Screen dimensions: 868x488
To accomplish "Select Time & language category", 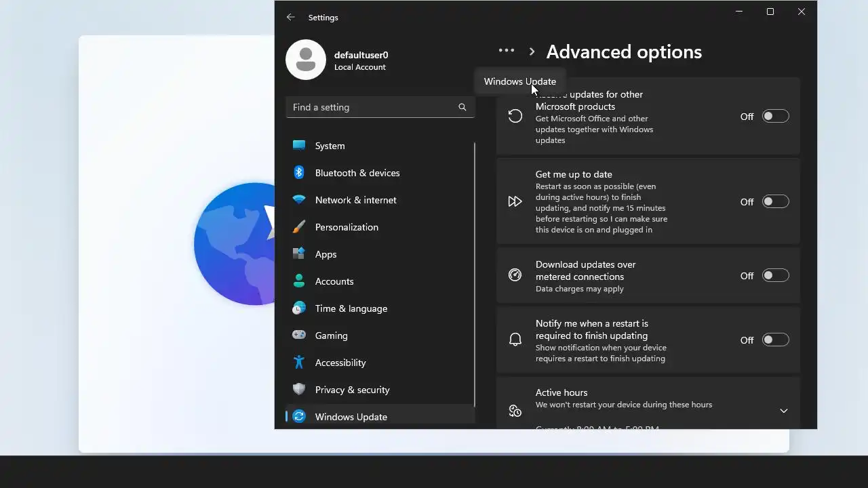I will pos(380,308).
